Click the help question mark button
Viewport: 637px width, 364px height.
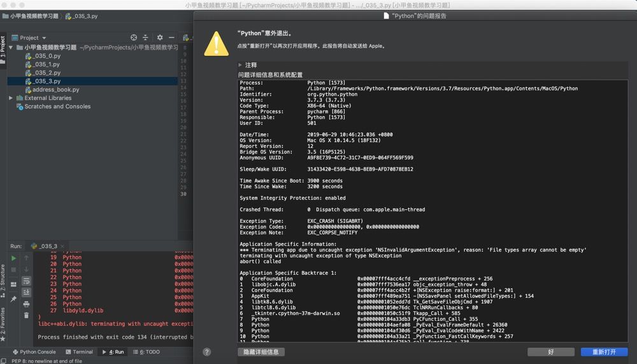206,352
